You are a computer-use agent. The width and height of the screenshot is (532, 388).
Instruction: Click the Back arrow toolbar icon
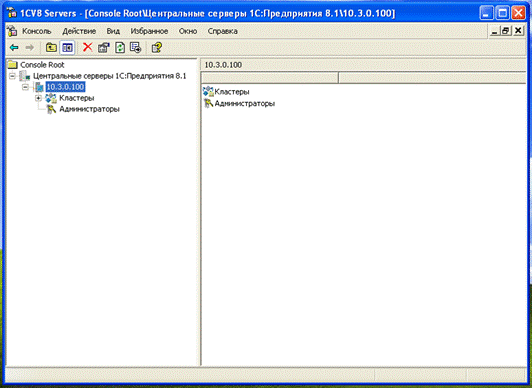pos(14,47)
